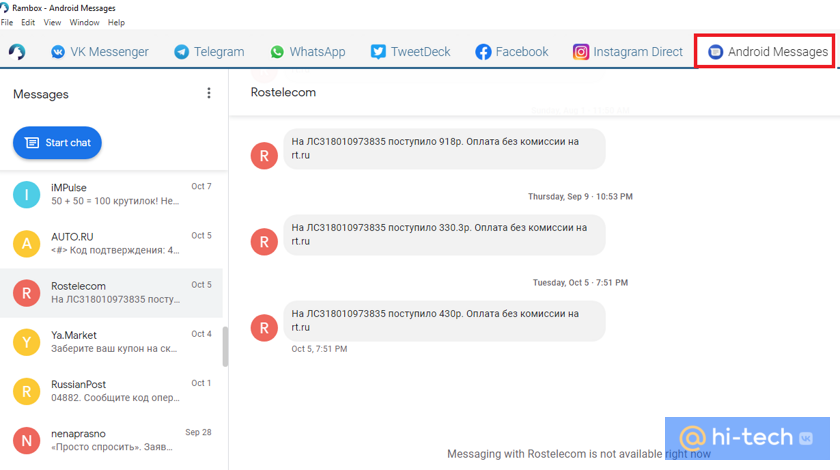Click the Thursday, Sep 9 date separator

click(x=580, y=197)
